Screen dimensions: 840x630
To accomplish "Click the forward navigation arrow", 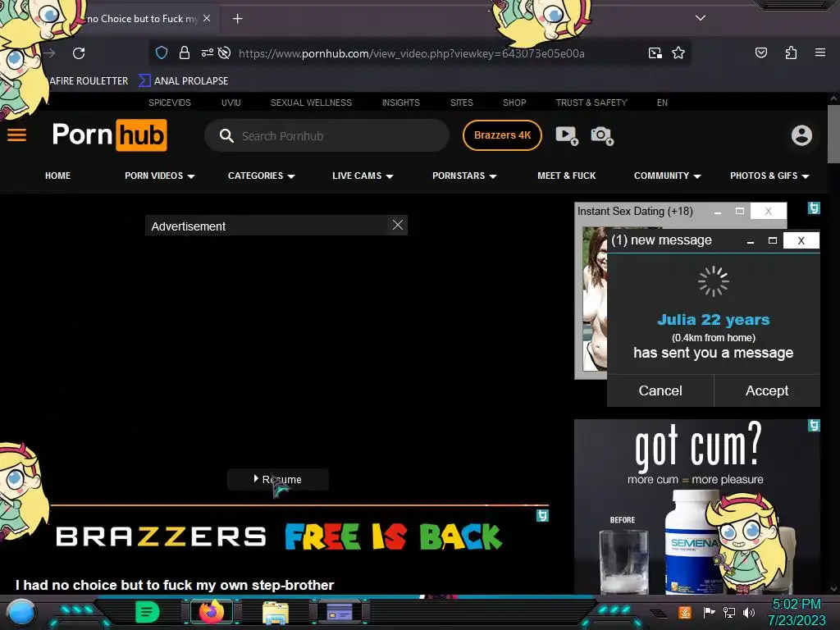I will click(x=50, y=53).
